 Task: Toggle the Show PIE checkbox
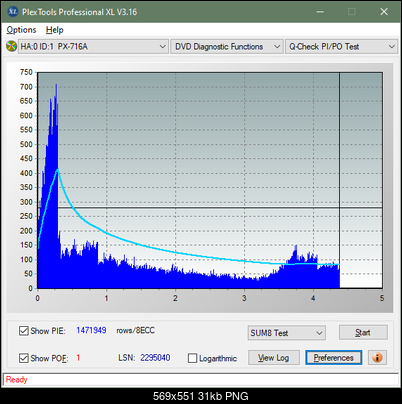point(24,331)
